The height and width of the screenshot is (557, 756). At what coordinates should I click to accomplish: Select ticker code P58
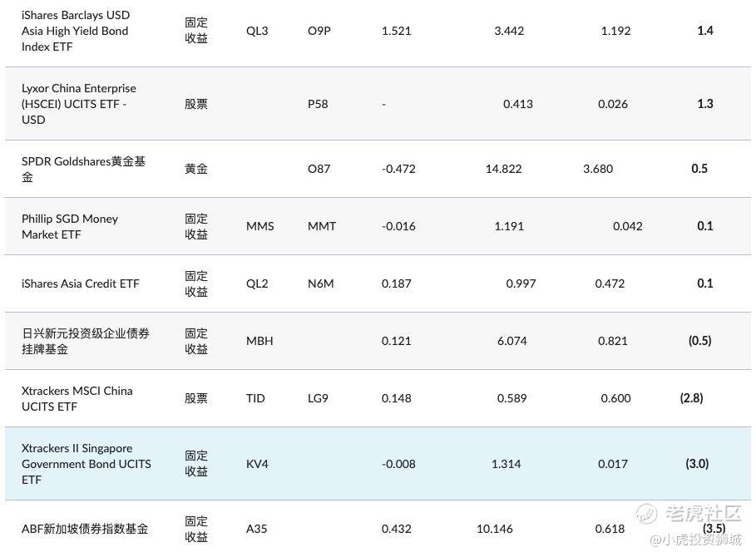(x=318, y=104)
